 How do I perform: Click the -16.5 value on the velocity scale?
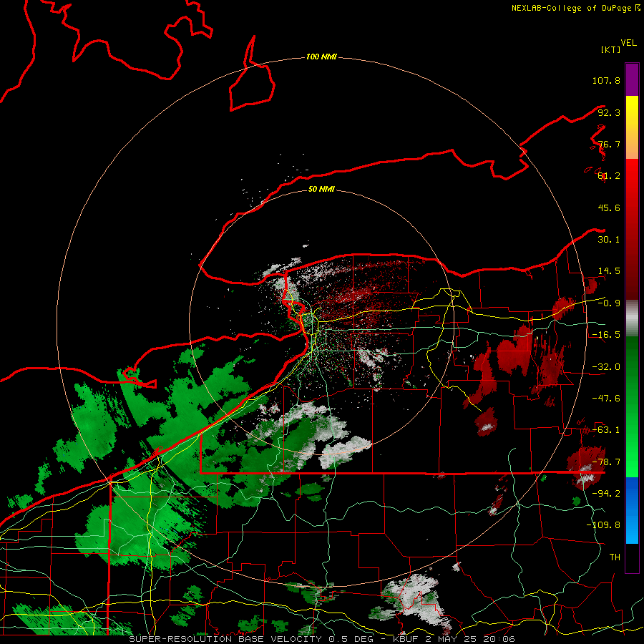point(606,335)
